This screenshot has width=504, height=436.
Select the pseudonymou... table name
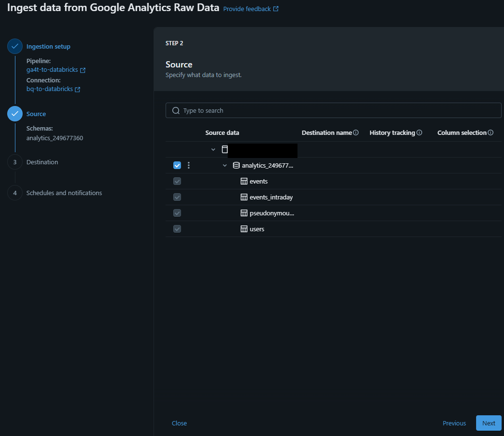point(272,213)
